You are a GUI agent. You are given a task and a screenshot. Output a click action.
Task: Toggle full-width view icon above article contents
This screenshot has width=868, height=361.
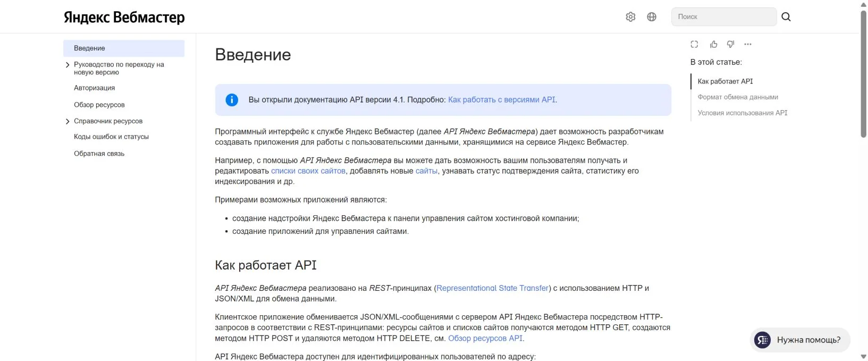click(694, 44)
